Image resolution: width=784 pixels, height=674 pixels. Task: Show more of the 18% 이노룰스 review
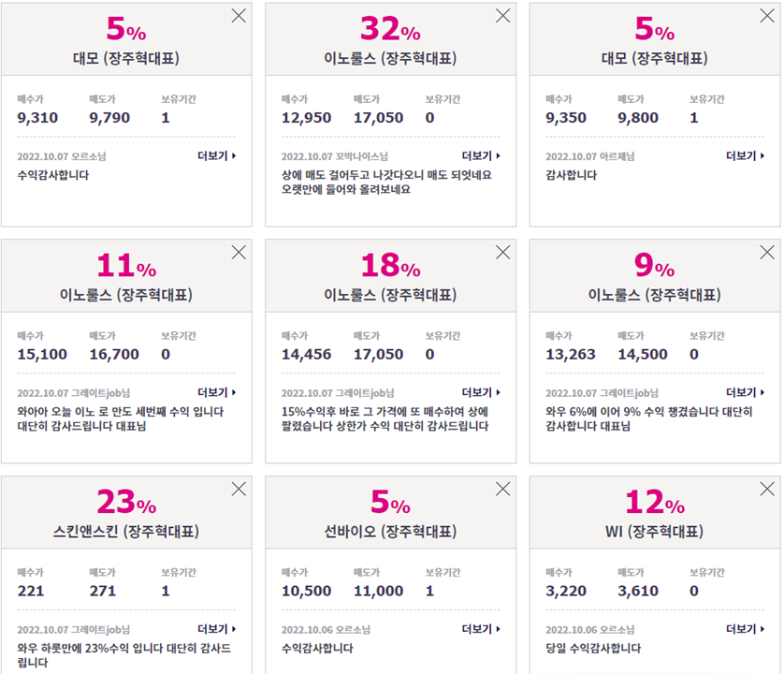click(481, 392)
